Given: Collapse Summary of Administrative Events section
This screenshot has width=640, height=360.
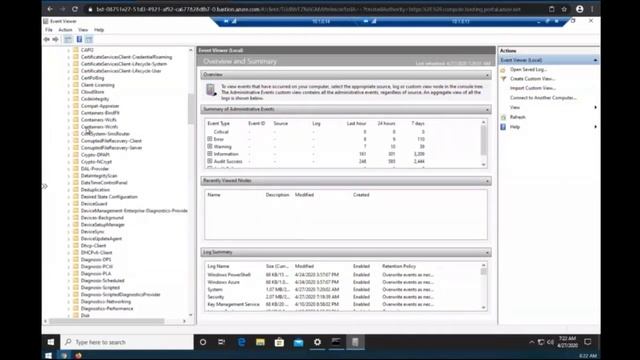Looking at the screenshot, I should click(487, 109).
